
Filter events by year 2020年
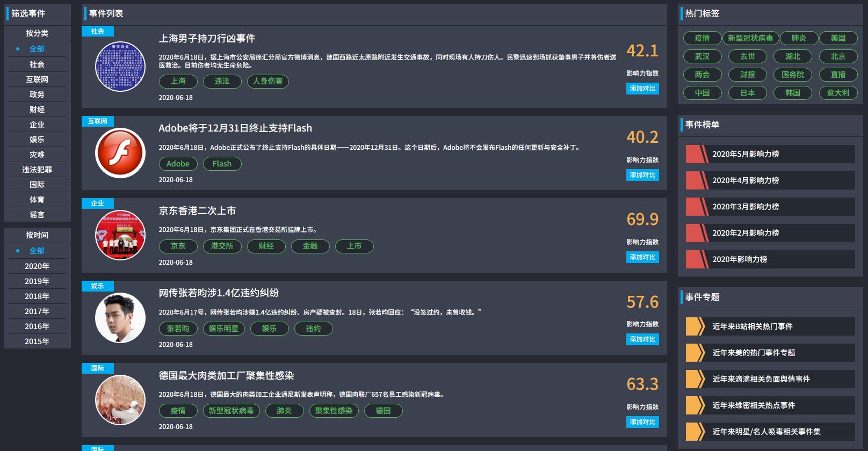click(x=37, y=266)
